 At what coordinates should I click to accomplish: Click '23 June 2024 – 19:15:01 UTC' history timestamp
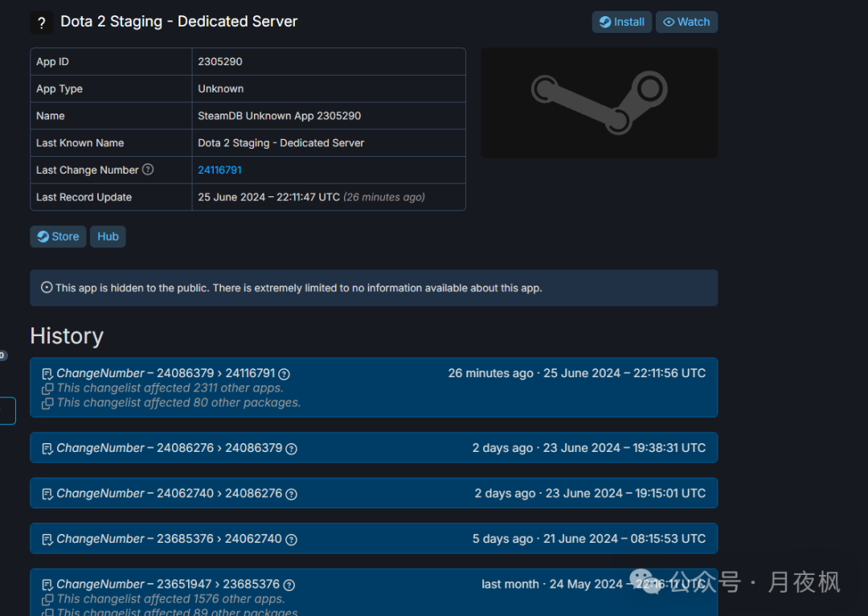tap(625, 494)
